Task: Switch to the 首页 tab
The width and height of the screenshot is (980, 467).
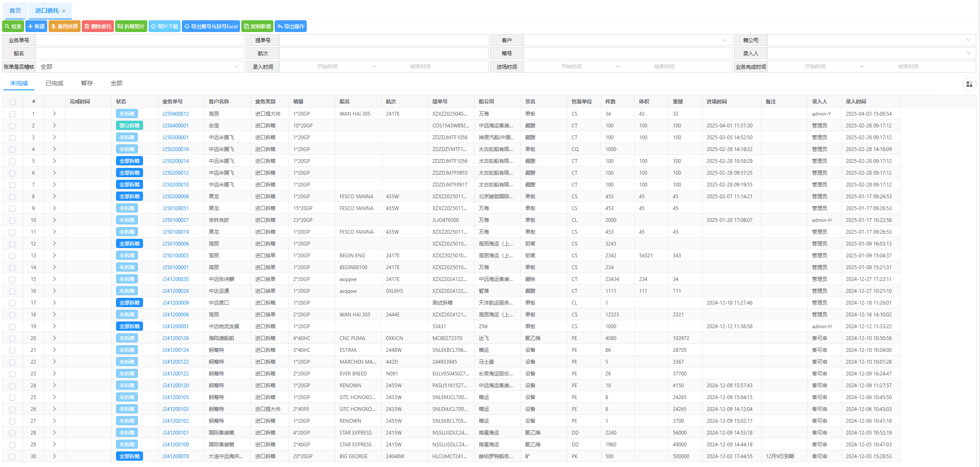Action: [15, 11]
